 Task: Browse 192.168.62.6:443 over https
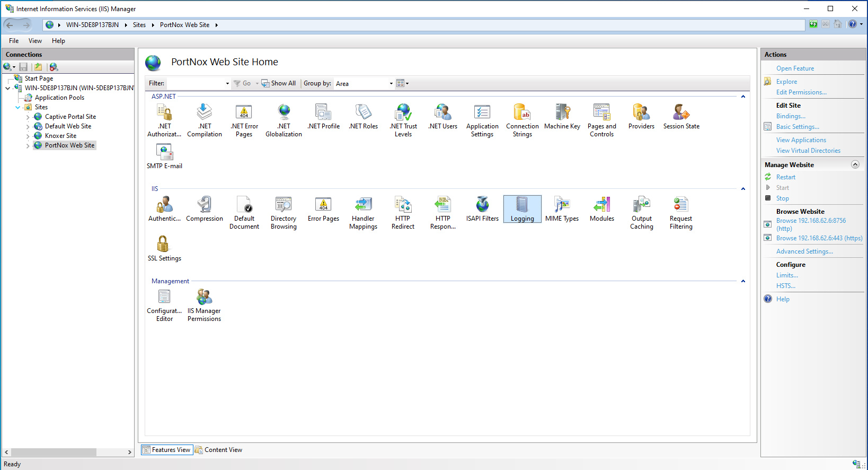(x=819, y=238)
